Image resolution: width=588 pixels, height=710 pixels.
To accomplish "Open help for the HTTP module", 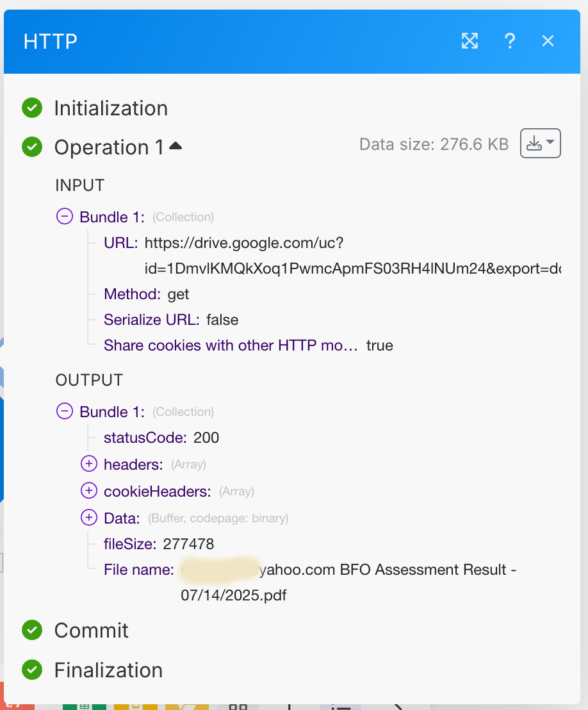I will point(510,41).
